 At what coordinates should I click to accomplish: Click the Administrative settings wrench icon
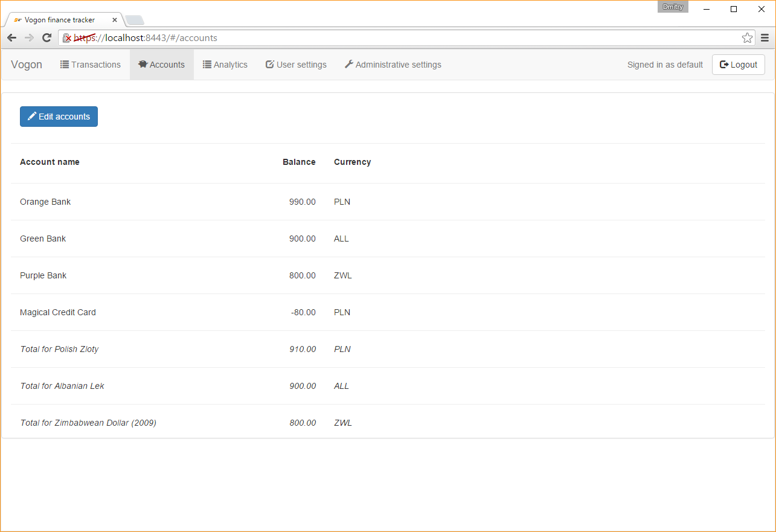pyautogui.click(x=349, y=64)
